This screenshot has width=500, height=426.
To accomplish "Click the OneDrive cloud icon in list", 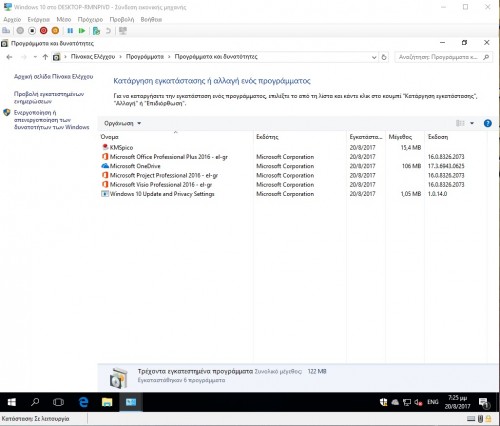I will (105, 166).
